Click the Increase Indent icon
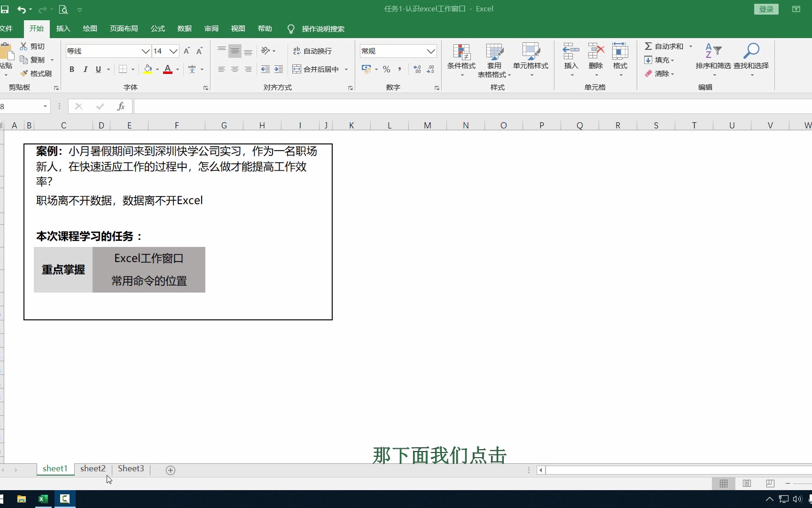 tap(279, 69)
